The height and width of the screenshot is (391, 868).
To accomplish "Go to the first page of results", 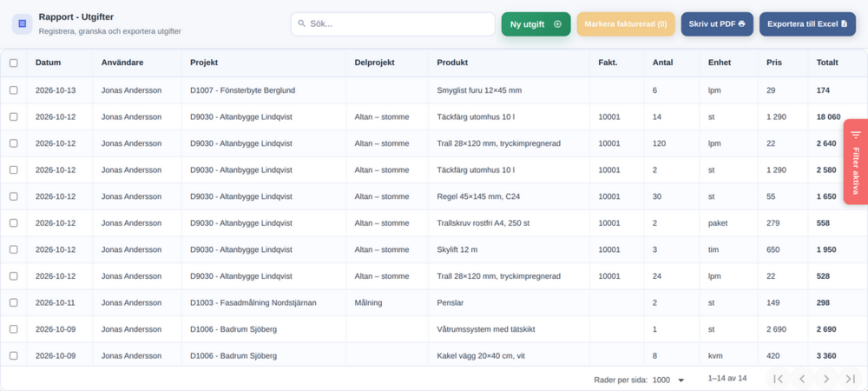I will [779, 379].
